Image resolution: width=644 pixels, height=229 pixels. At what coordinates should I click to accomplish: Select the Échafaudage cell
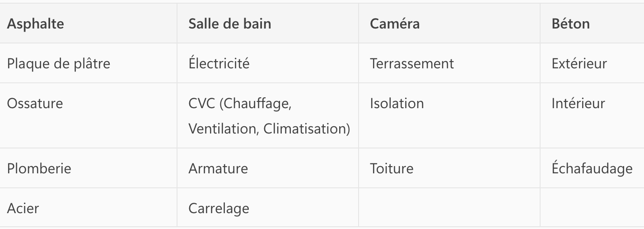click(592, 168)
